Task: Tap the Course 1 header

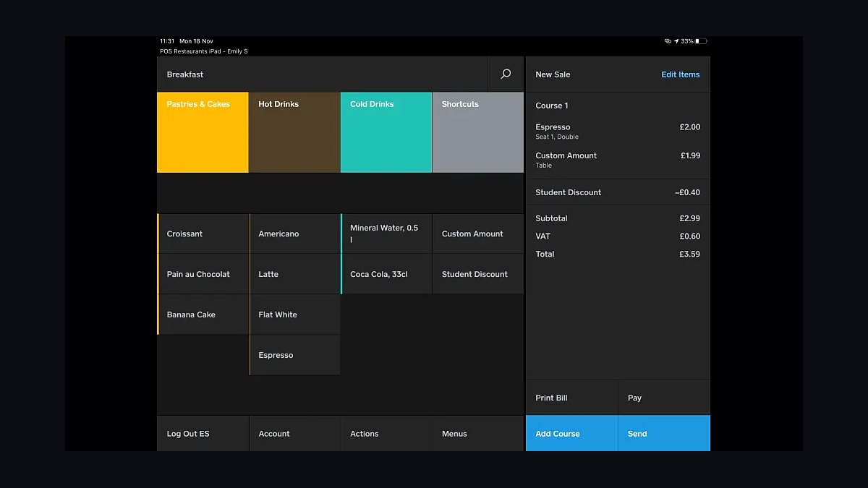Action: coord(552,106)
